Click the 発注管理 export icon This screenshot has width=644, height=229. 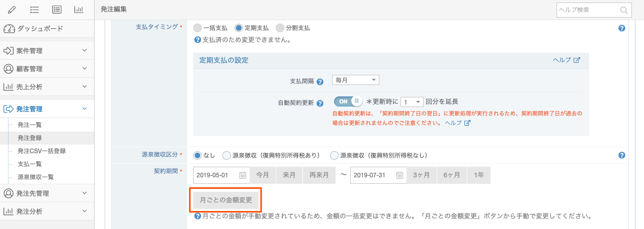(9, 109)
